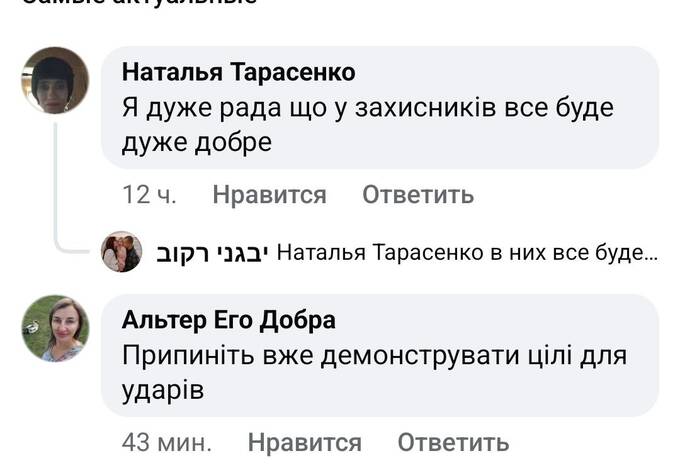Open the Наталья Тарасенко name above first comment
This screenshot has width=680, height=468.
[237, 73]
